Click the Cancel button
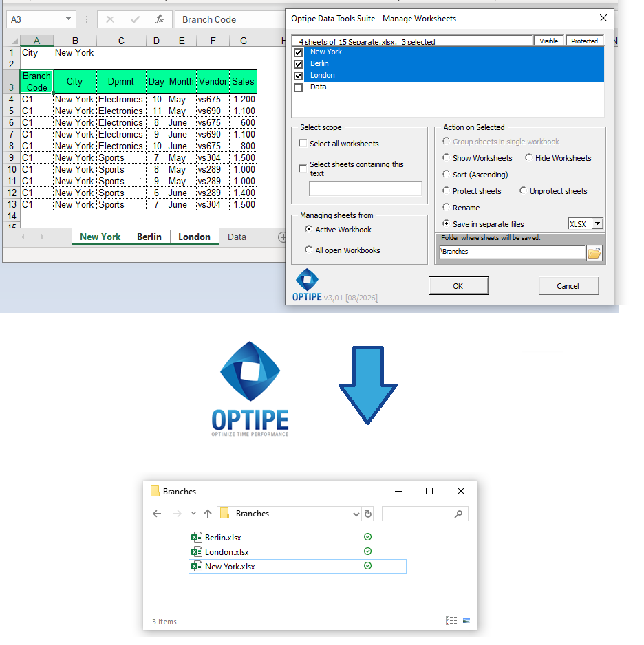The height and width of the screenshot is (645, 644). point(568,286)
